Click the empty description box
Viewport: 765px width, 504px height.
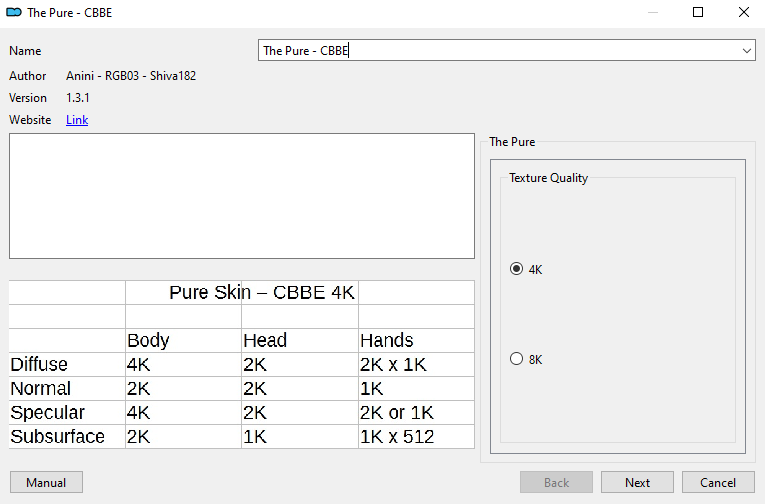[242, 196]
